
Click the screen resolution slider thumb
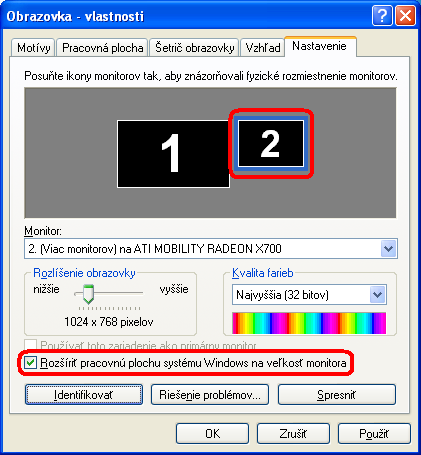[88, 294]
